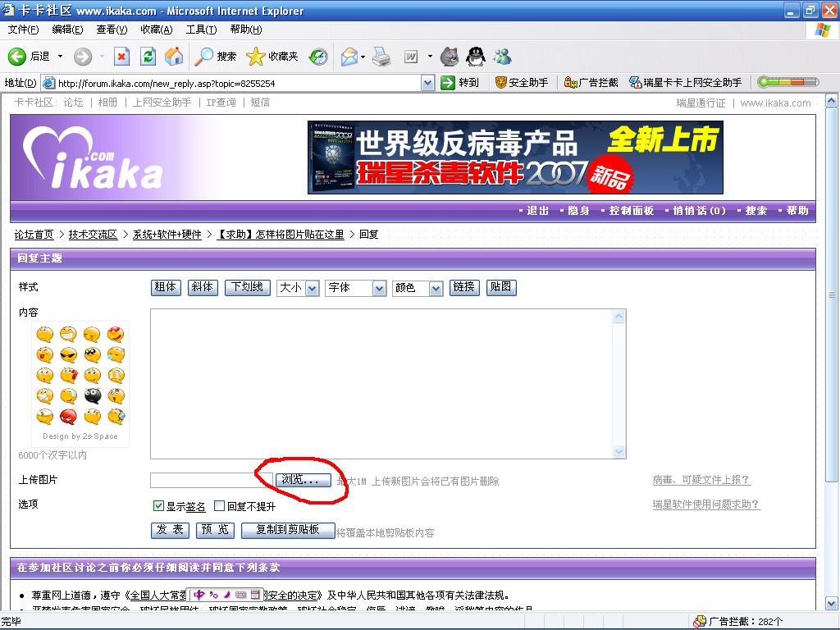This screenshot has height=630, width=840.
Task: Open the 工具(T) menu
Action: (x=202, y=30)
